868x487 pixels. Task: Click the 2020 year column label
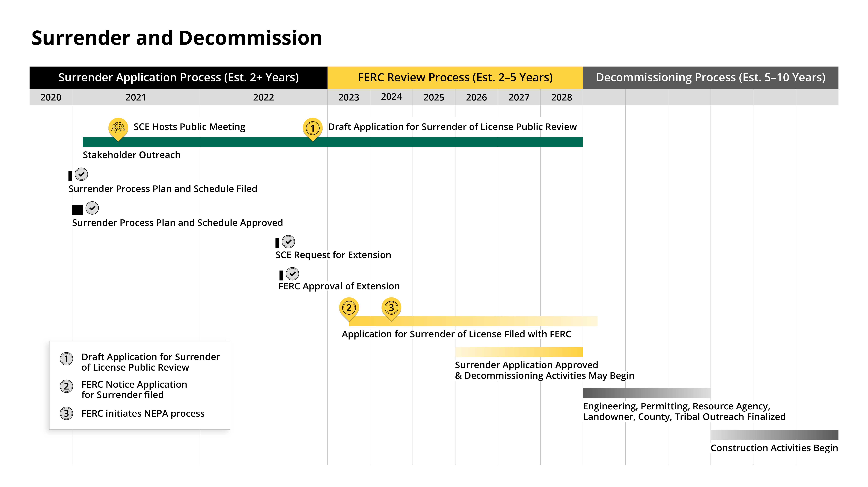tap(51, 97)
